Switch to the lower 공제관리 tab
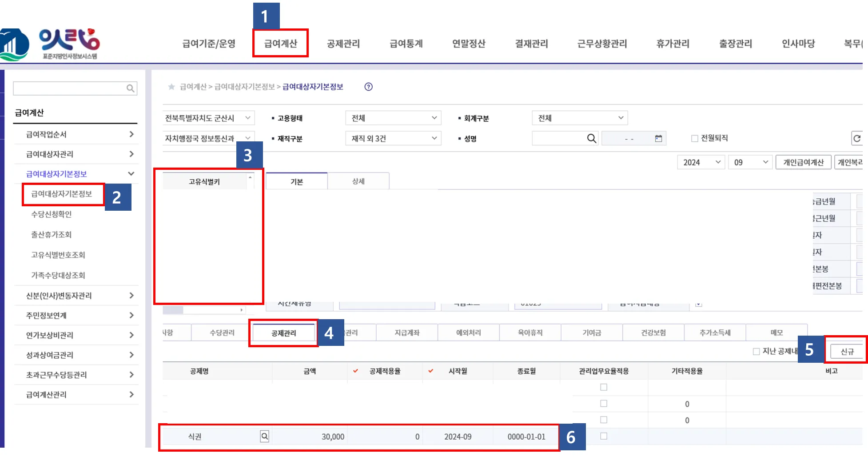 (284, 333)
